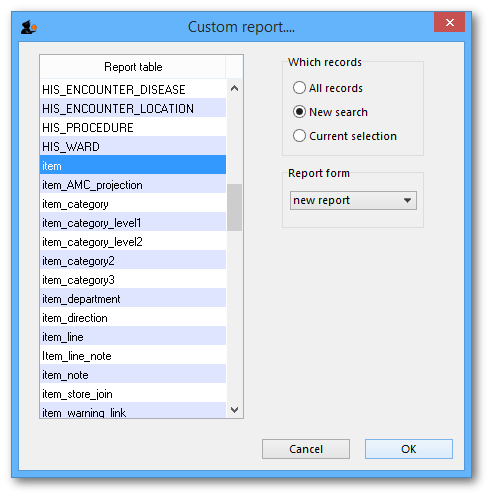Click the mSupply app icon in title bar
Screen dimensions: 491x497
point(29,27)
